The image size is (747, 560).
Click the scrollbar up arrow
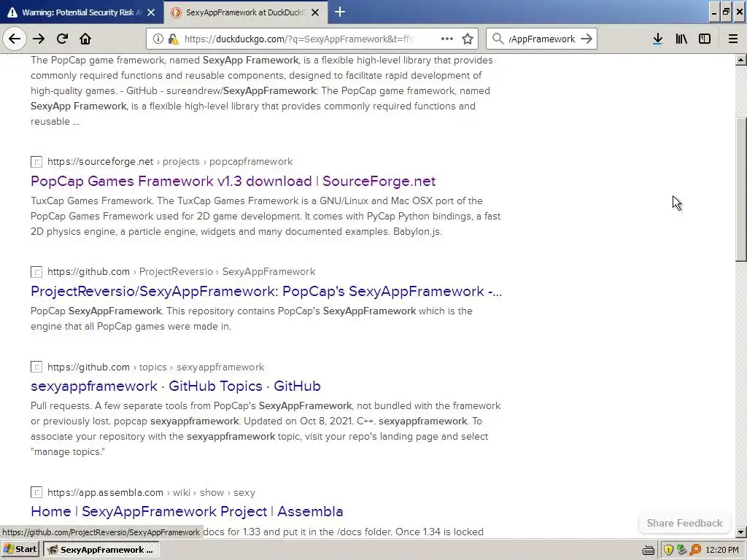[x=741, y=60]
